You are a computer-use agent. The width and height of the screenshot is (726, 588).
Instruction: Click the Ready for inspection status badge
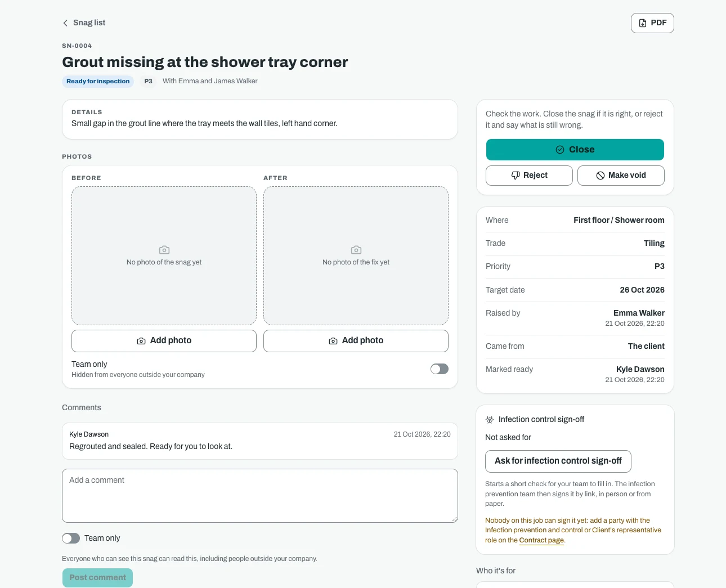coord(98,82)
